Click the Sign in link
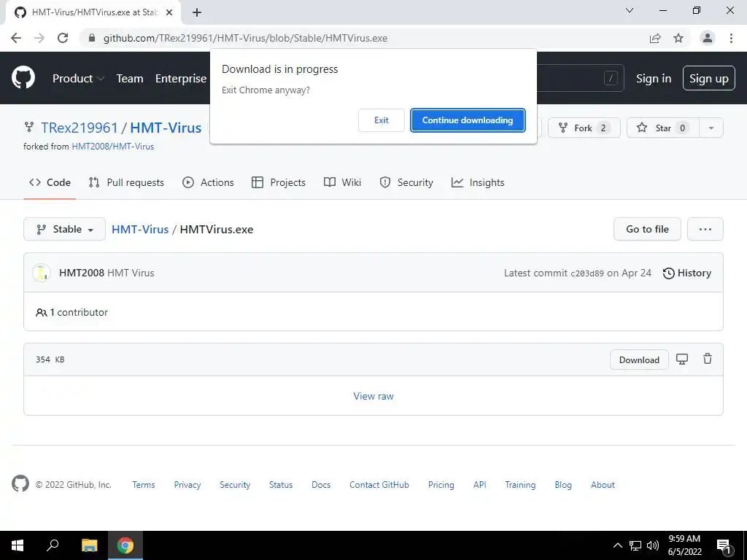The height and width of the screenshot is (560, 747). pos(654,79)
